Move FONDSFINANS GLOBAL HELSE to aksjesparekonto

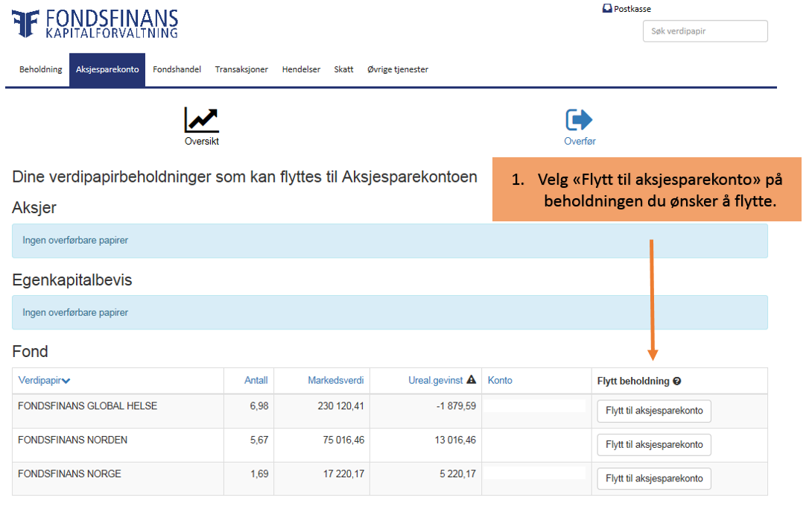pyautogui.click(x=653, y=411)
